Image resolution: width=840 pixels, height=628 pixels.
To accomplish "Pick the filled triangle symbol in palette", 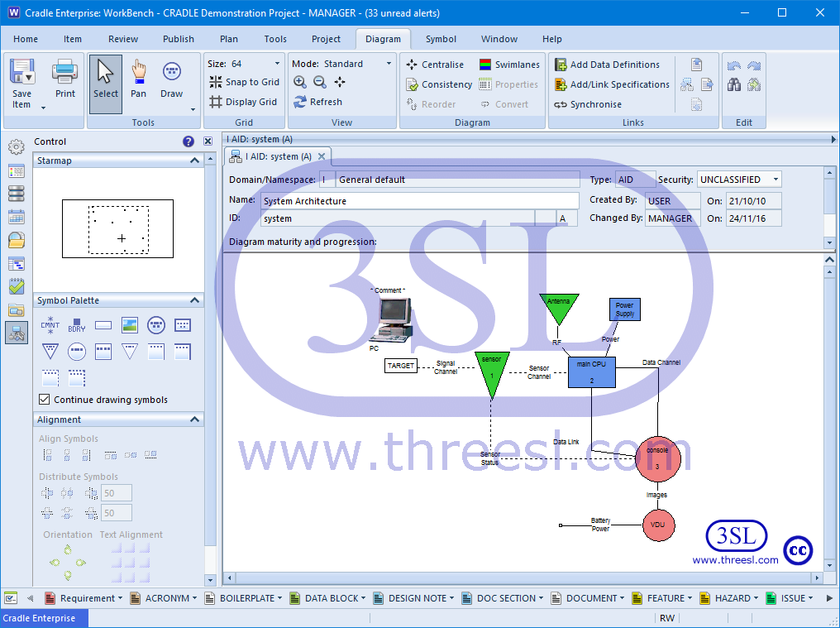I will point(50,352).
